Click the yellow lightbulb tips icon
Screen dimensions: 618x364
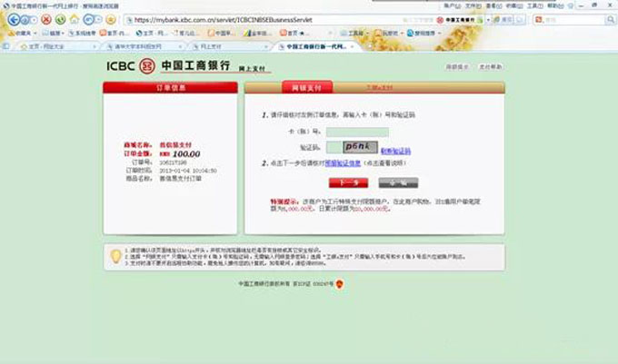pyautogui.click(x=115, y=257)
